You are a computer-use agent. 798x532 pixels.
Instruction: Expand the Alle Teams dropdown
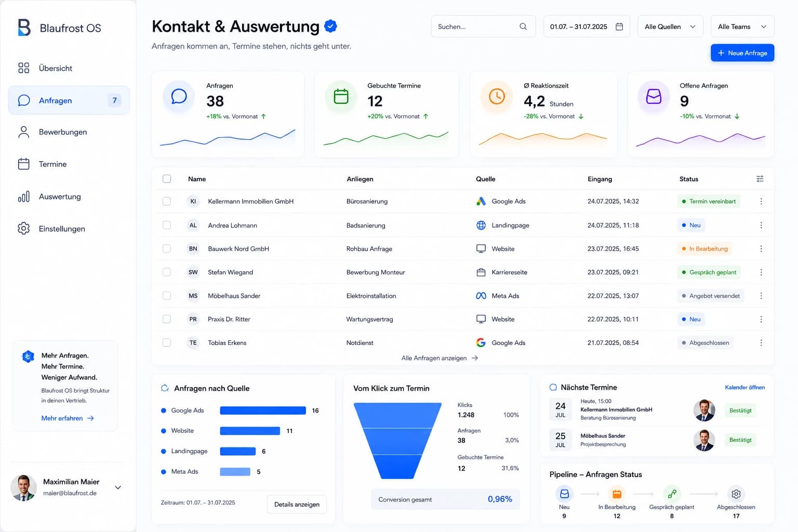(742, 26)
